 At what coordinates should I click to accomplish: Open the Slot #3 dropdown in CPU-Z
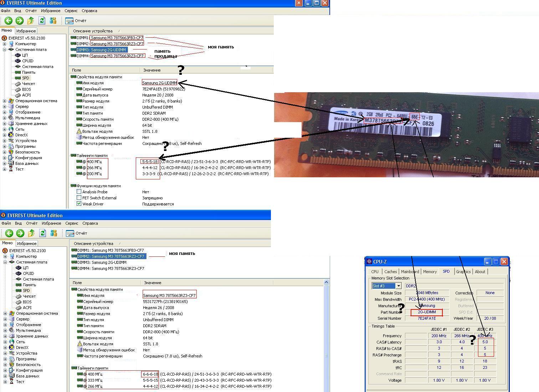(399, 286)
